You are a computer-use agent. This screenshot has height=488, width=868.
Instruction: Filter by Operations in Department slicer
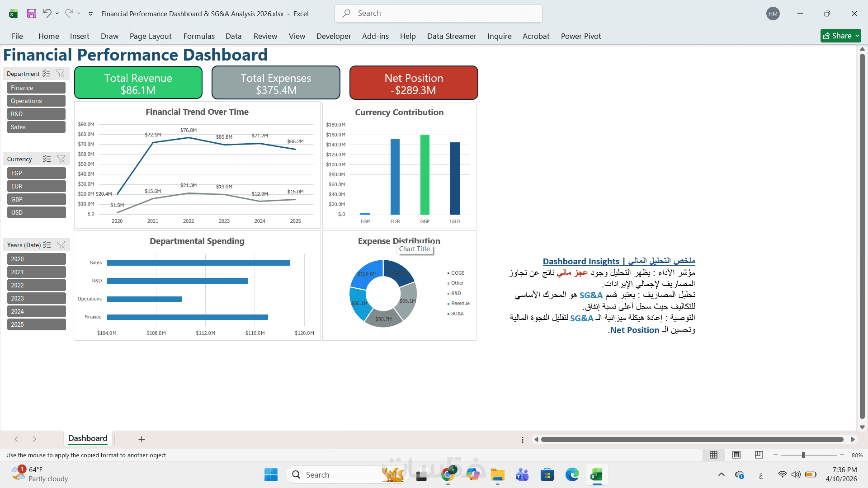(x=36, y=101)
